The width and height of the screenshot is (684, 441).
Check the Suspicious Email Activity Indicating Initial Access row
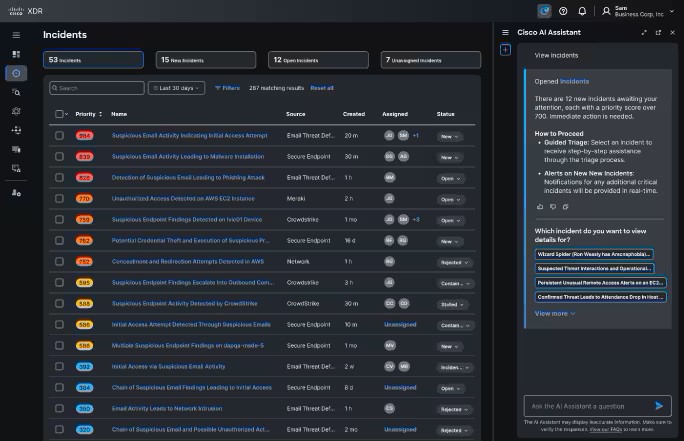[59, 136]
